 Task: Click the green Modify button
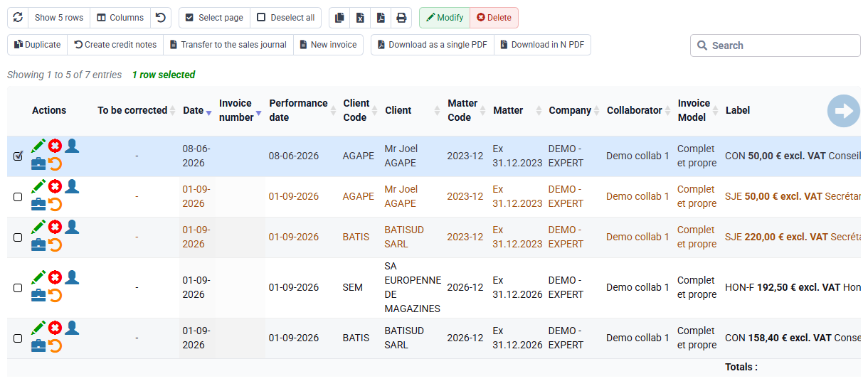coord(445,18)
